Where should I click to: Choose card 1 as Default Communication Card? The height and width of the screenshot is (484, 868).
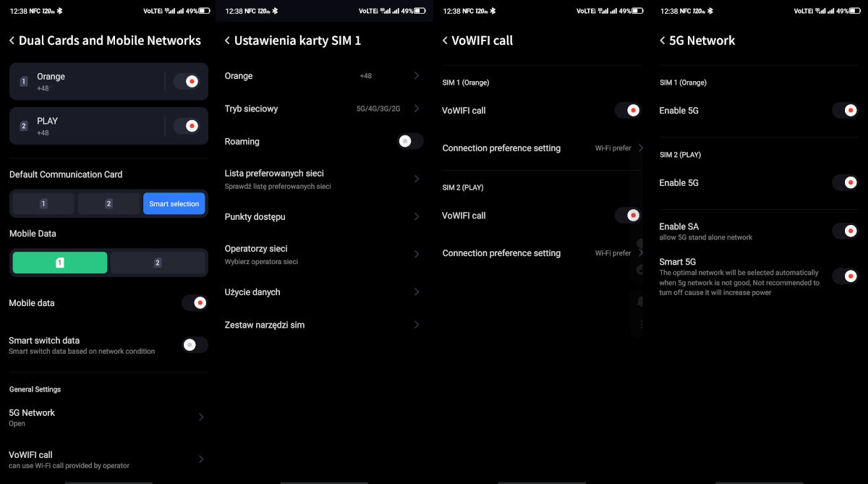pos(43,204)
